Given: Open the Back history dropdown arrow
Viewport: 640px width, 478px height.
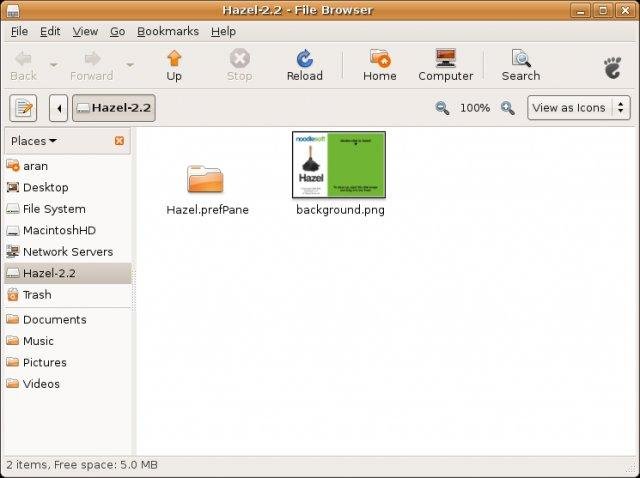Looking at the screenshot, I should coord(53,65).
